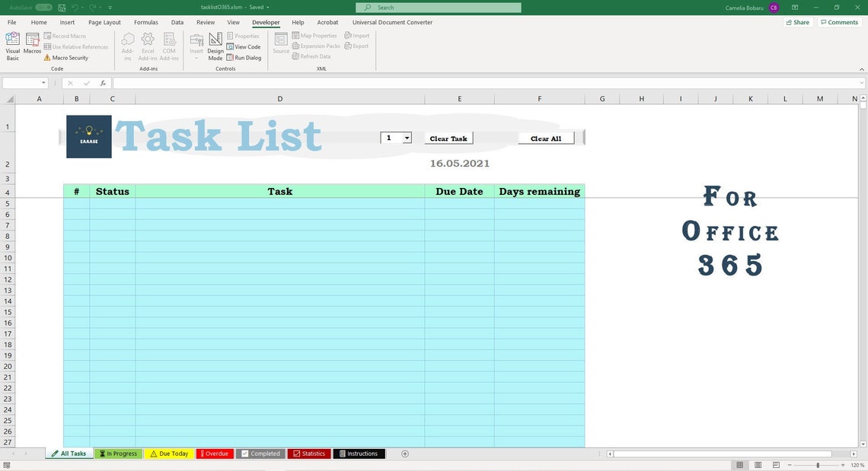Open the task number dropdown showing 1
Viewport: 868px width, 471px height.
click(407, 138)
